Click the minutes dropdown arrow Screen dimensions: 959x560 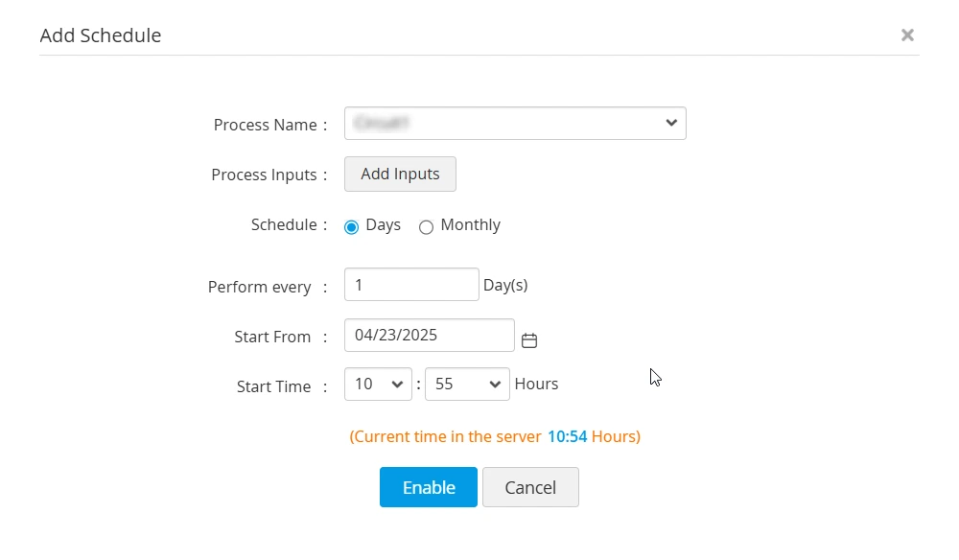click(x=496, y=384)
